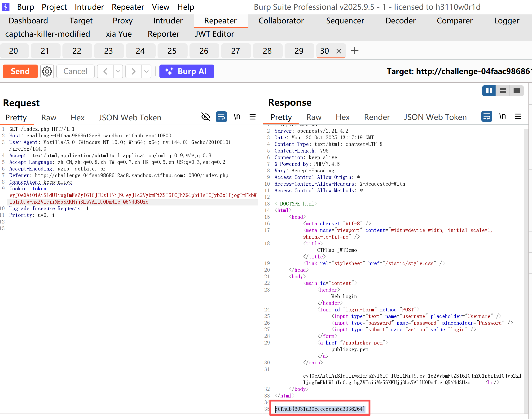Toggle line wrap in Response editor
Viewport: 532px width, 419px height.
click(x=487, y=117)
